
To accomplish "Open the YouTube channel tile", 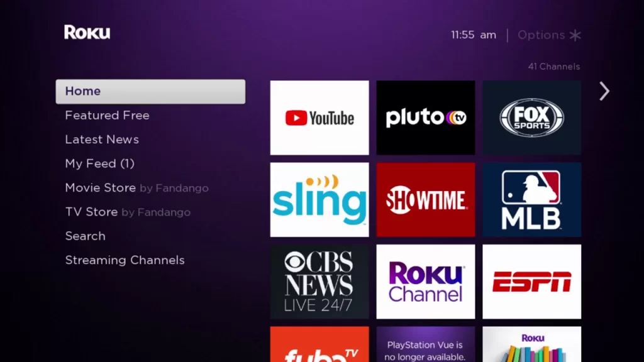I will [319, 118].
